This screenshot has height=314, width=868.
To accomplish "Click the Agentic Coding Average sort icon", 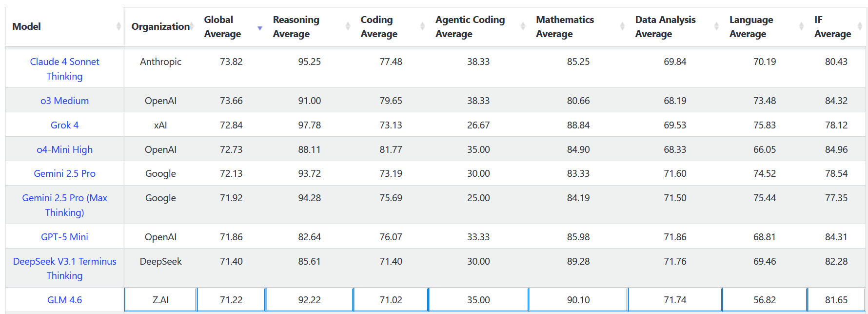I will tap(523, 26).
